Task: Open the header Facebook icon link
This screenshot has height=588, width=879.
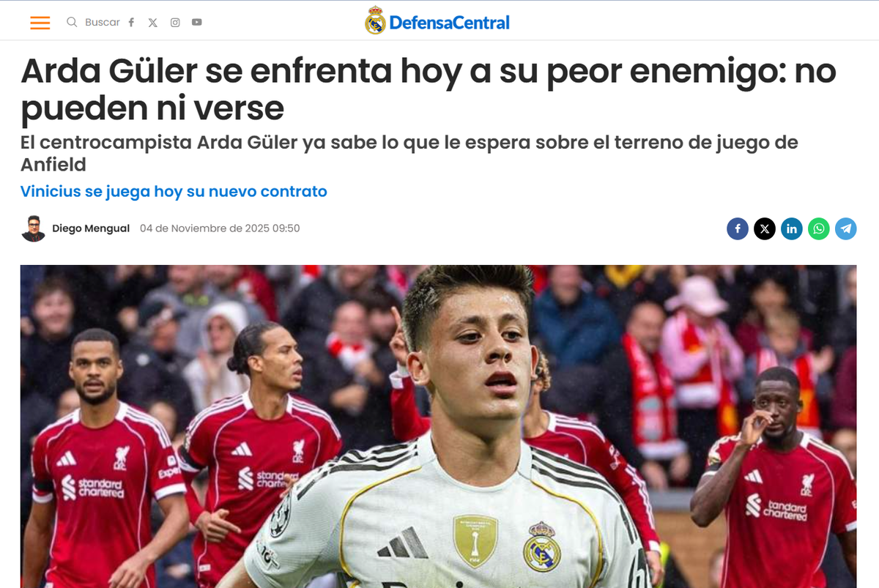Action: click(x=131, y=22)
